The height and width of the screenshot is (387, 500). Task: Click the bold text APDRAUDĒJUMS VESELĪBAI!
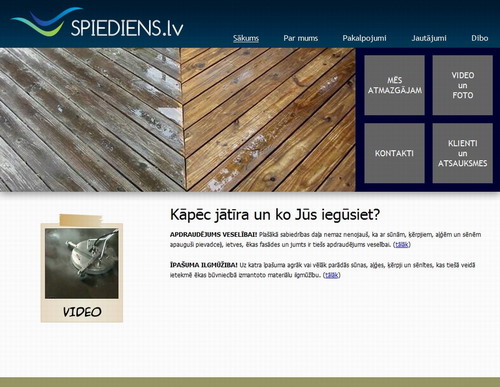[213, 235]
